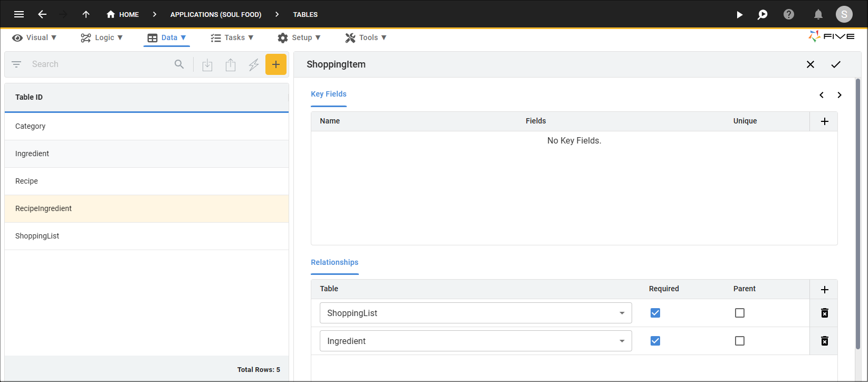Image resolution: width=868 pixels, height=382 pixels.
Task: Select the Relationships tab
Action: pos(335,262)
